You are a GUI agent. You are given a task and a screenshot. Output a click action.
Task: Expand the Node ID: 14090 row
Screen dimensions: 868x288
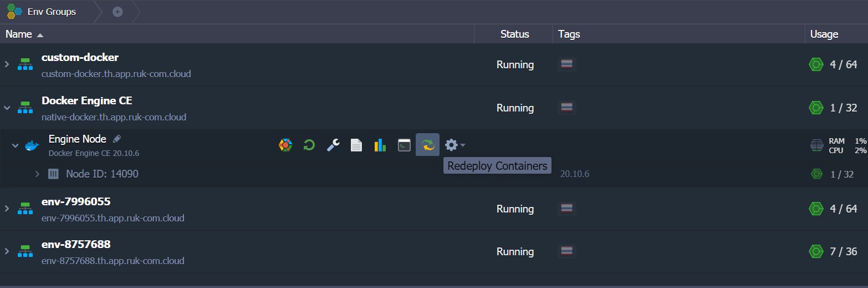[37, 174]
